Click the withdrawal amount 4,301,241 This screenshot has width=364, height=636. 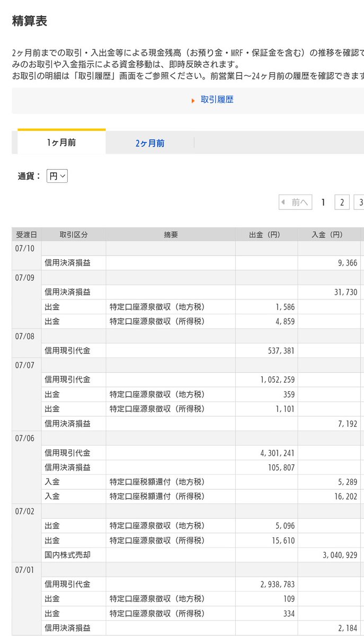click(278, 453)
